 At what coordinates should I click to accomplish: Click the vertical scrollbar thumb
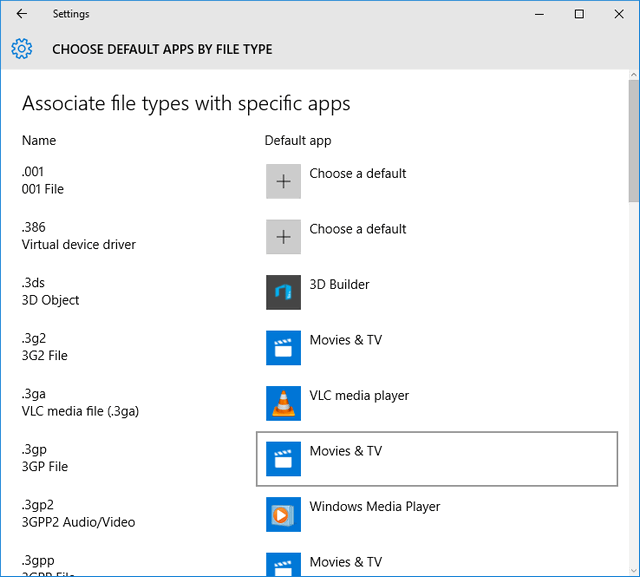(633, 141)
